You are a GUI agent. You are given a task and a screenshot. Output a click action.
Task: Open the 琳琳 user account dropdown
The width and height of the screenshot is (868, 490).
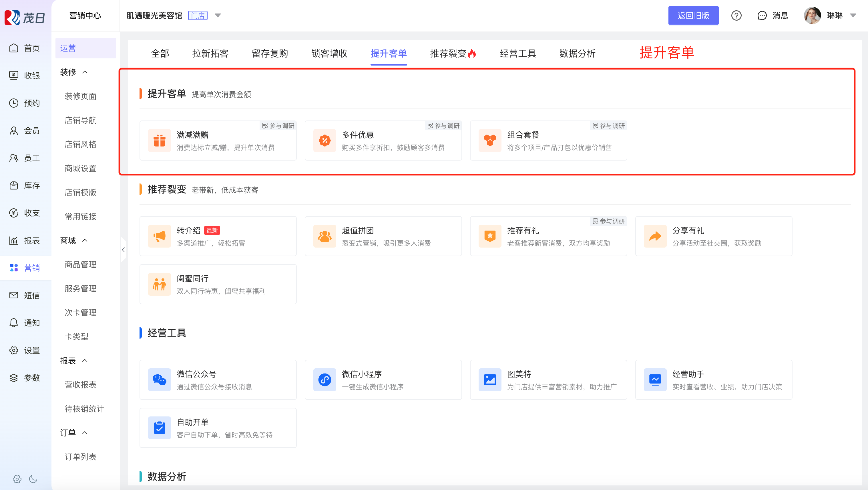pos(853,15)
